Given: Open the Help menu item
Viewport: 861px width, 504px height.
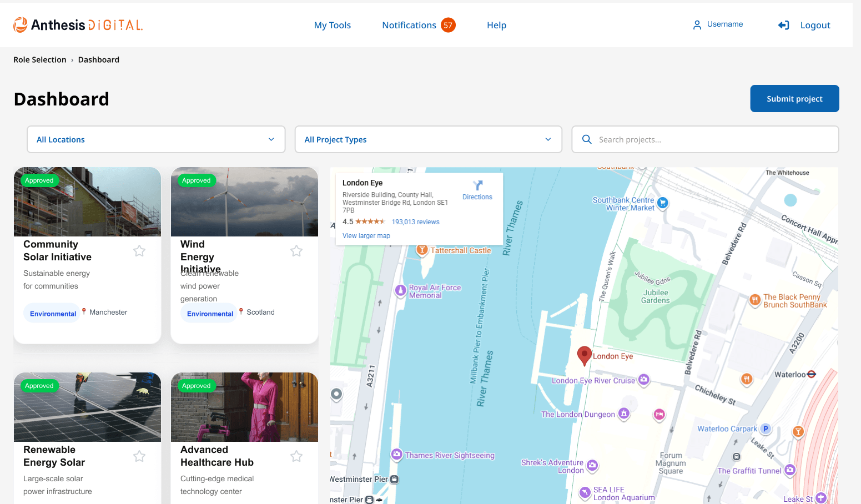Looking at the screenshot, I should (x=496, y=25).
